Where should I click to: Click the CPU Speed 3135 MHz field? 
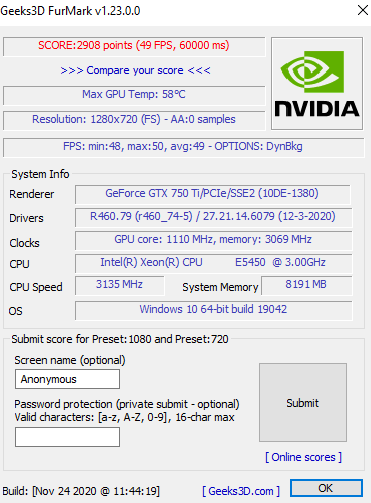[x=120, y=285]
